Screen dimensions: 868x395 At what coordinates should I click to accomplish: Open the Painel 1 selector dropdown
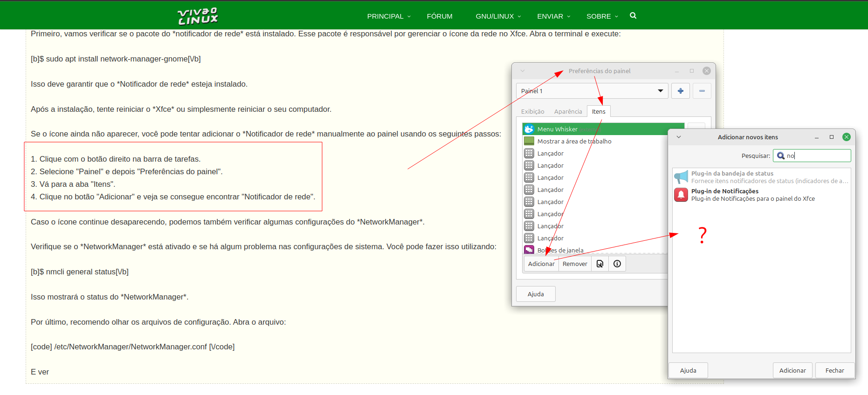(592, 91)
